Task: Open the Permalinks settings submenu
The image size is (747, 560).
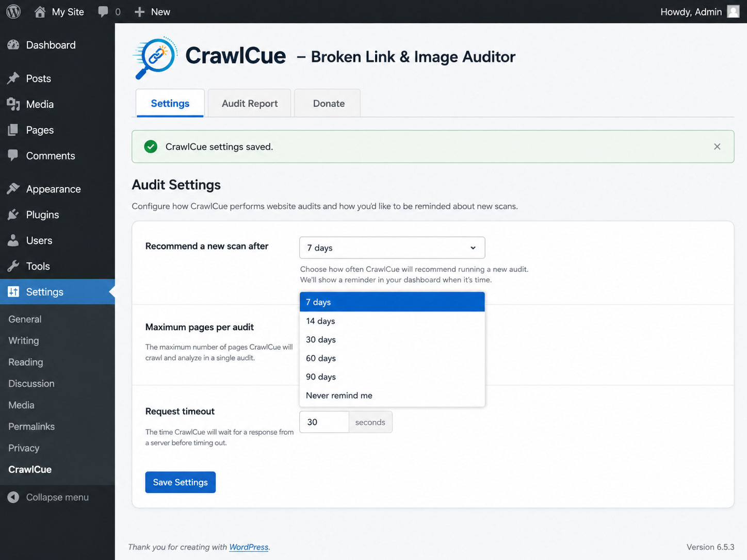Action: click(31, 427)
